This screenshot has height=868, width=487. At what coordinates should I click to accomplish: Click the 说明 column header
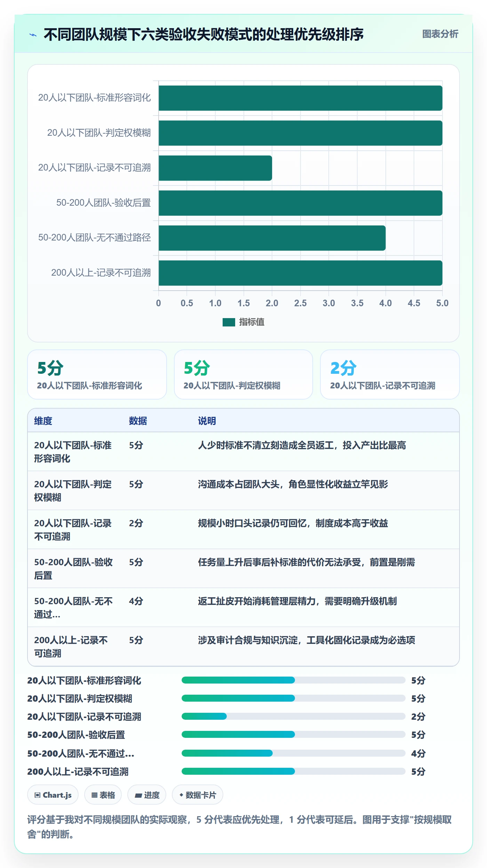207,421
